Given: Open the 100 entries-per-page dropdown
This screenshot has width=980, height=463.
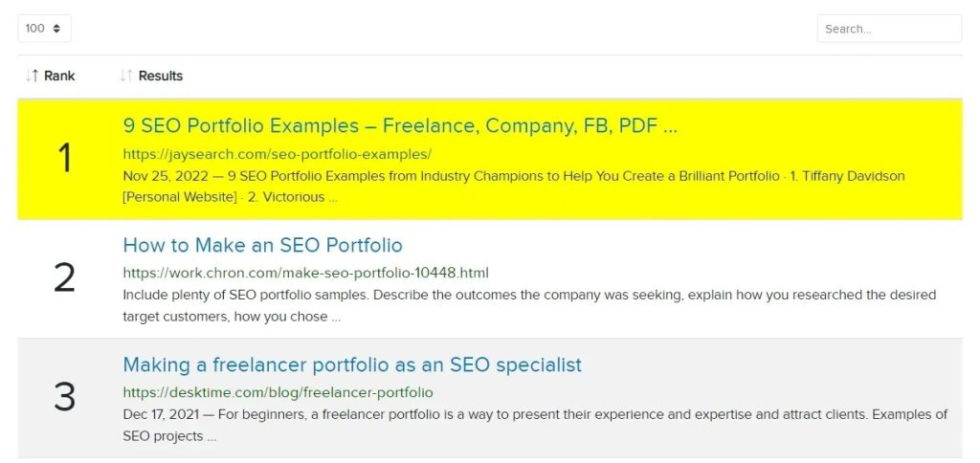Looking at the screenshot, I should 44,29.
